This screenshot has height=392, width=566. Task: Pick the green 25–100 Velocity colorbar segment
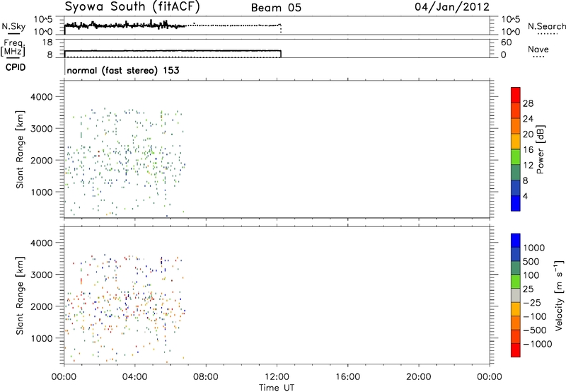(x=516, y=282)
